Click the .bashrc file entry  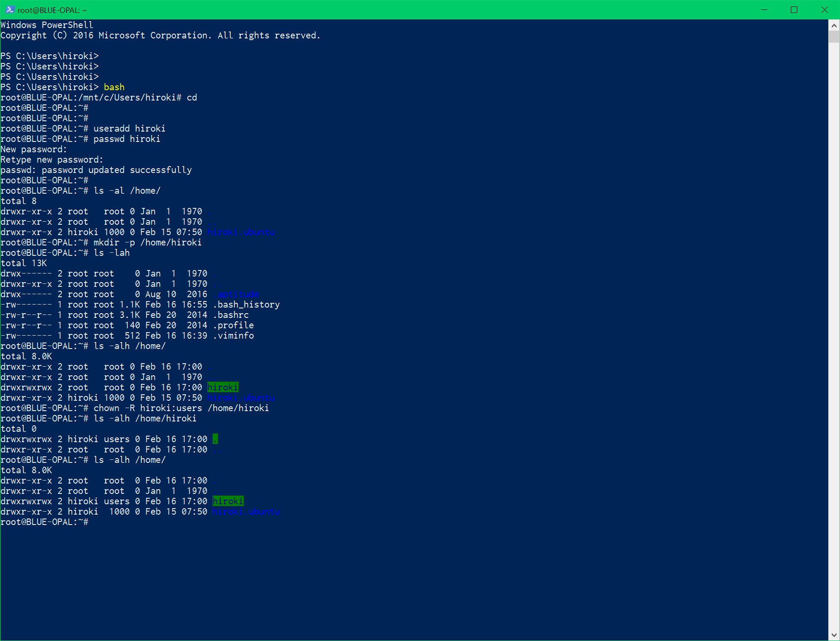pyautogui.click(x=231, y=315)
